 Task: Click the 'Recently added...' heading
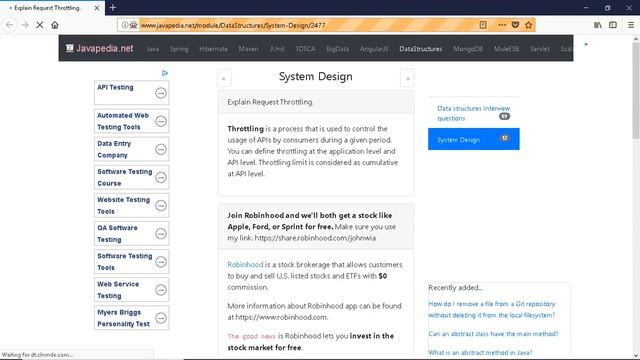[x=455, y=287]
